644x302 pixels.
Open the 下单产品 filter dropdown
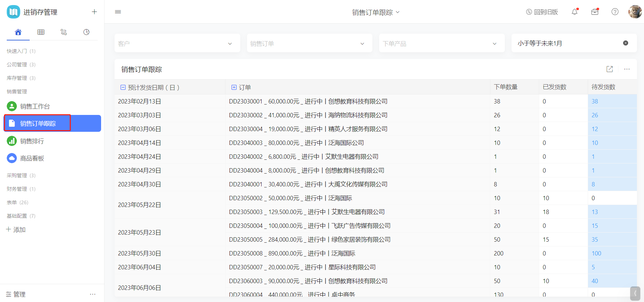(442, 43)
